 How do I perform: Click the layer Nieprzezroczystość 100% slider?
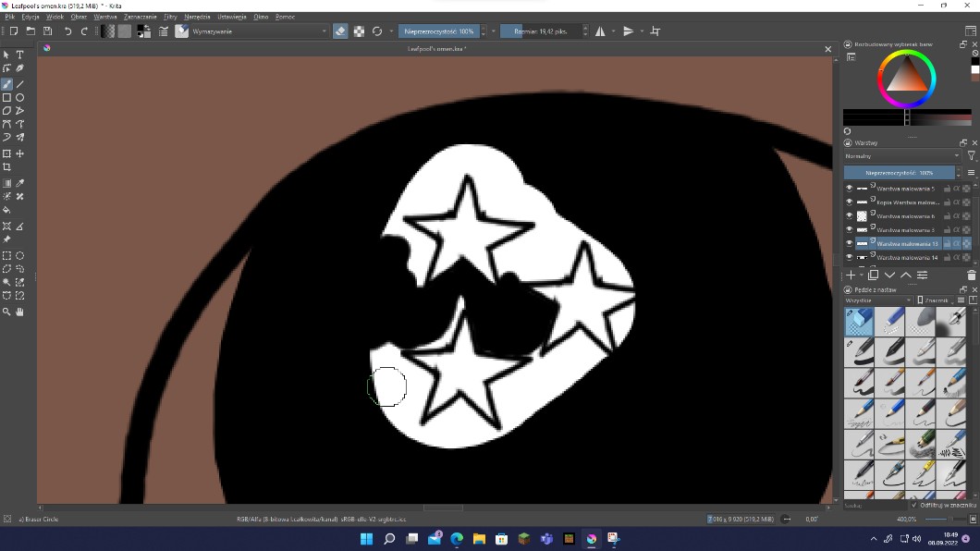[899, 173]
